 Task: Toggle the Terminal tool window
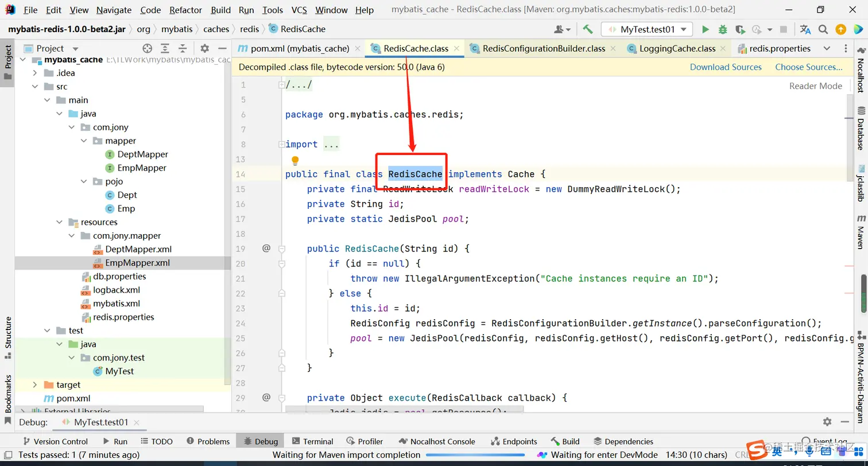(x=312, y=441)
